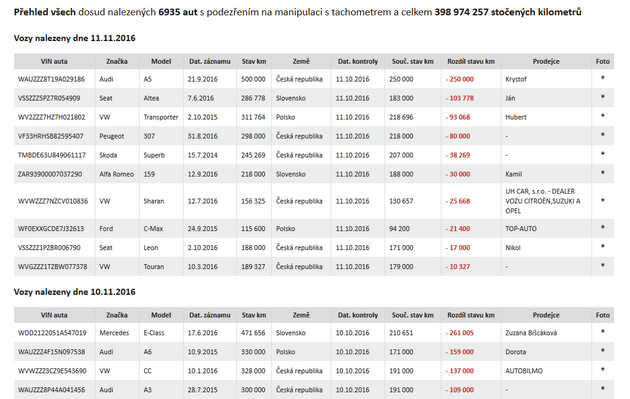Click Rozdíl stavu km header in 10.11.2016 table
This screenshot has width=630, height=399.
pos(471,315)
